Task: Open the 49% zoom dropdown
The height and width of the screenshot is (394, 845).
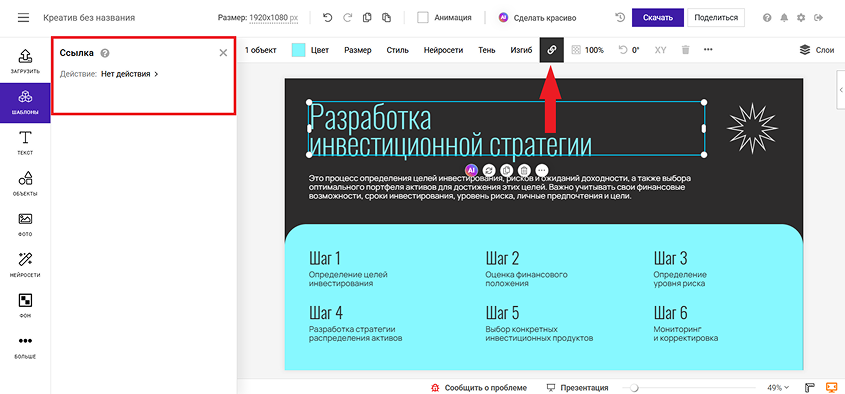Action: [778, 388]
